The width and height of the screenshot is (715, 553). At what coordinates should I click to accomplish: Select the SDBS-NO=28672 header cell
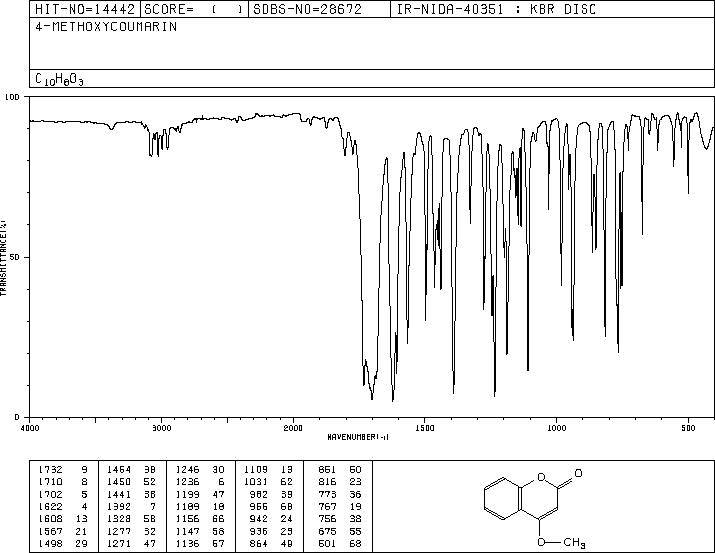pos(319,9)
